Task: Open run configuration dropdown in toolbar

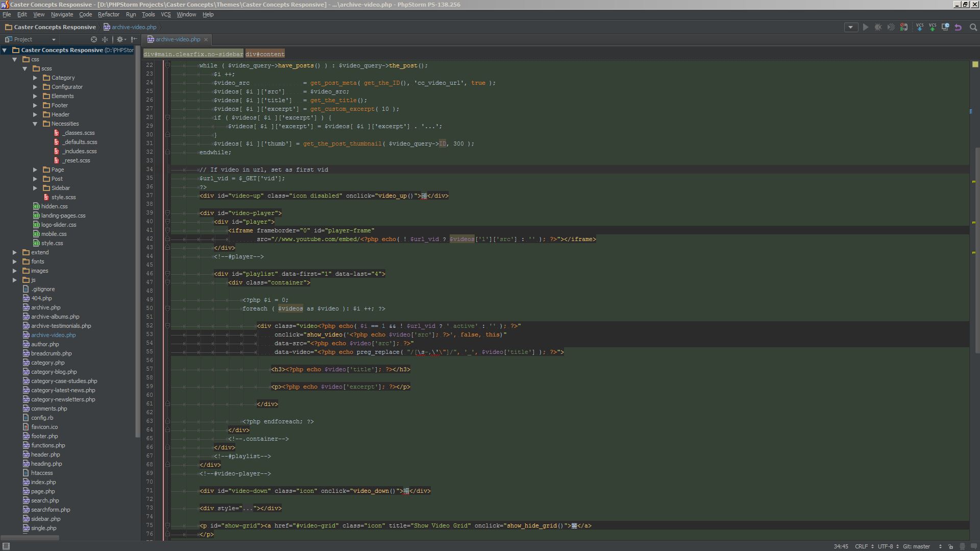Action: click(x=850, y=27)
